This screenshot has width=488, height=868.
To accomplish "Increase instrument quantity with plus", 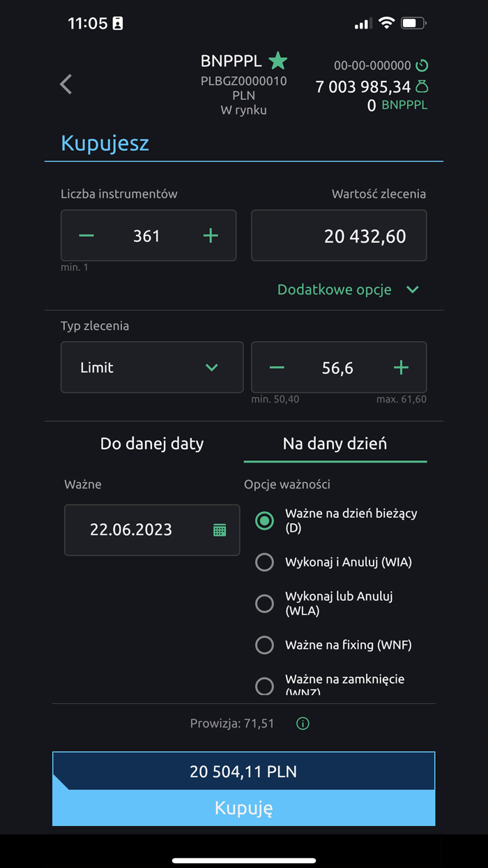I will (211, 236).
